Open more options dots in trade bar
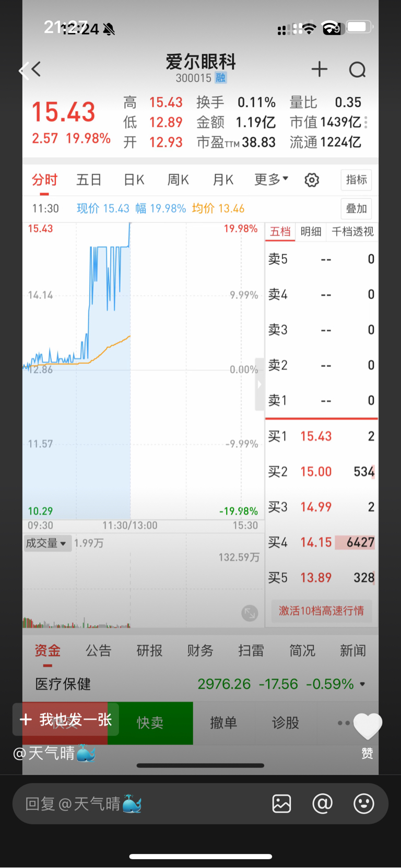401x868 pixels. click(x=343, y=723)
